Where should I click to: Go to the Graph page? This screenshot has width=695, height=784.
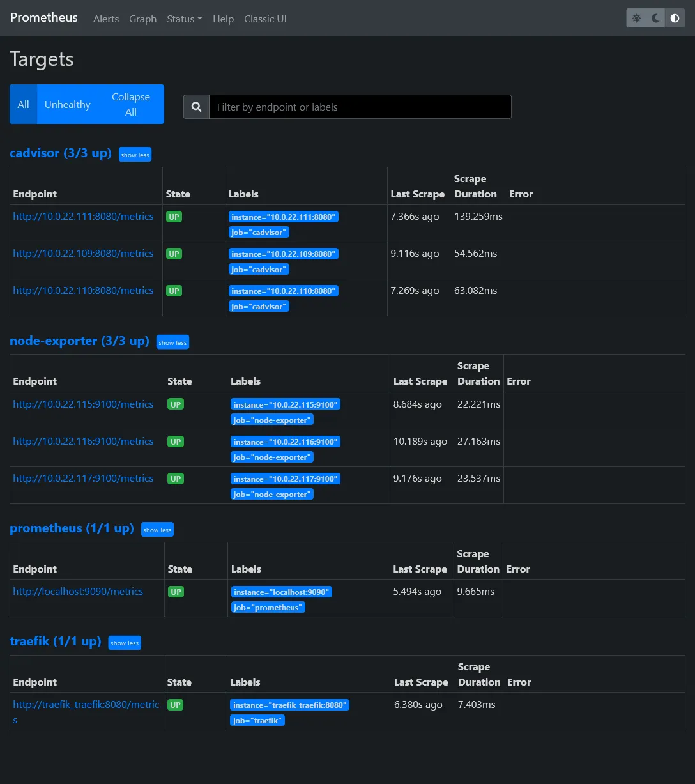click(x=142, y=19)
